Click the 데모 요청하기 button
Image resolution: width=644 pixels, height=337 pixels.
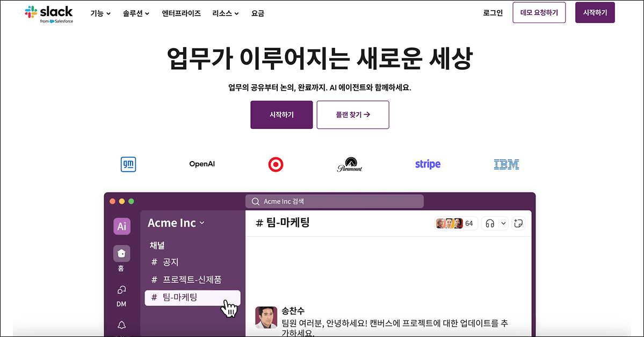539,13
